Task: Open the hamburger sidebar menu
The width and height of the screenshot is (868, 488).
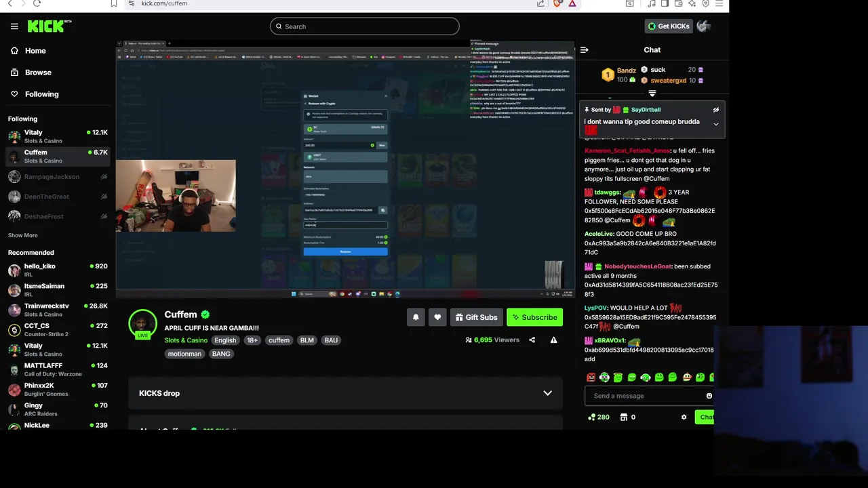Action: 14,26
